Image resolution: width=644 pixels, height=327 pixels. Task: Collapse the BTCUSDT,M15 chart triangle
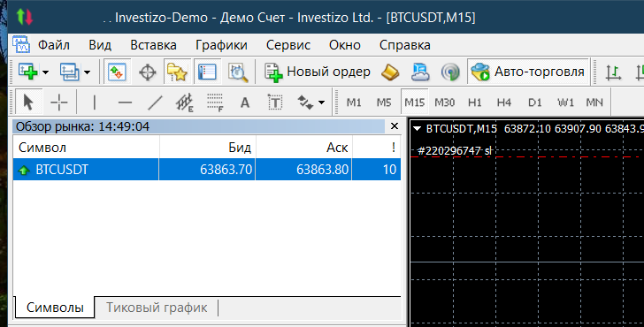tap(418, 129)
